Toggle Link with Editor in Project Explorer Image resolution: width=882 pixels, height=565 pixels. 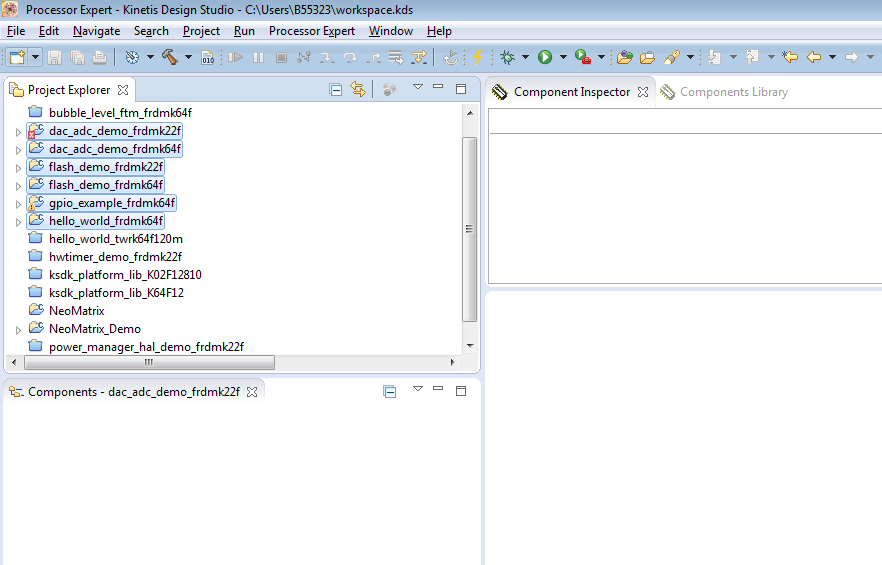click(x=358, y=90)
